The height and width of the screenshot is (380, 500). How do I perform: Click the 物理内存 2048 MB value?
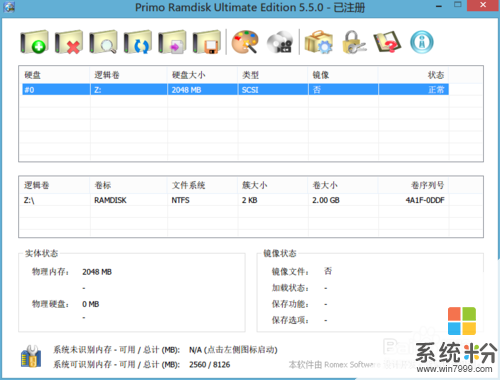click(x=97, y=272)
